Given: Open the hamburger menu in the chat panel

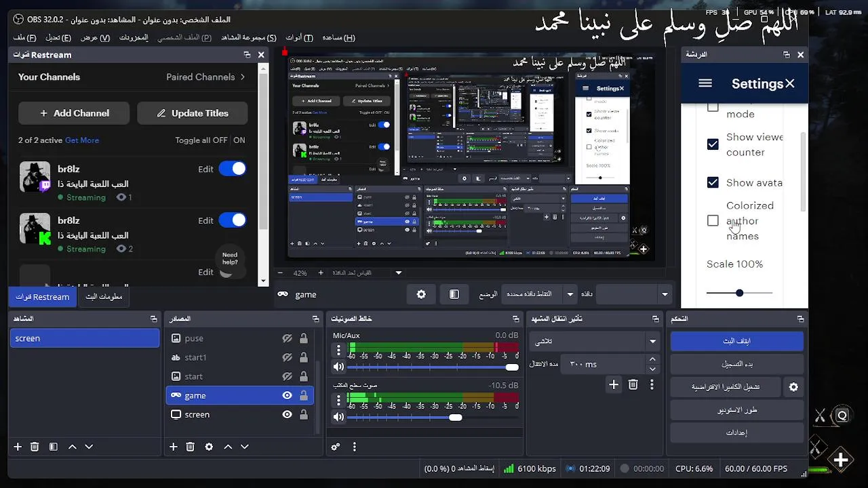Looking at the screenshot, I should pos(705,83).
